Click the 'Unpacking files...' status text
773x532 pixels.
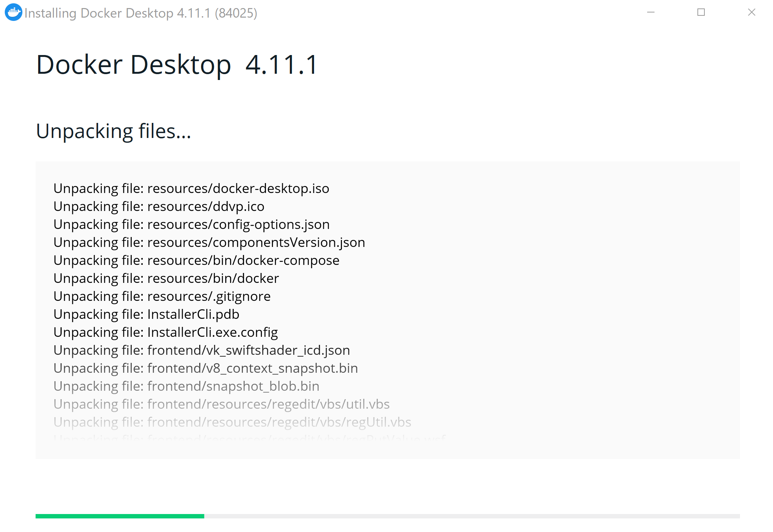tap(113, 131)
